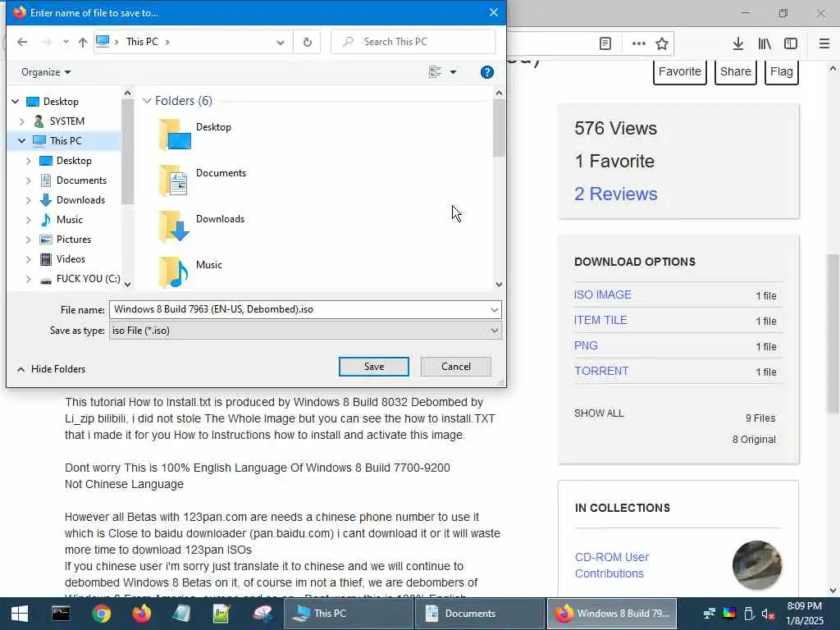The image size is (840, 630).
Task: Open address bar previous locations dropdown
Action: (x=280, y=43)
